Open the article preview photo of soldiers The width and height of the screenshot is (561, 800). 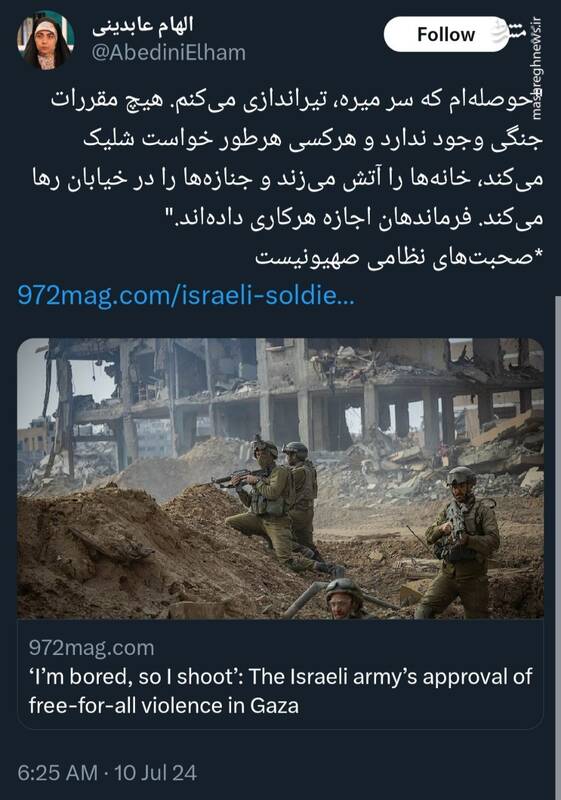(x=280, y=479)
